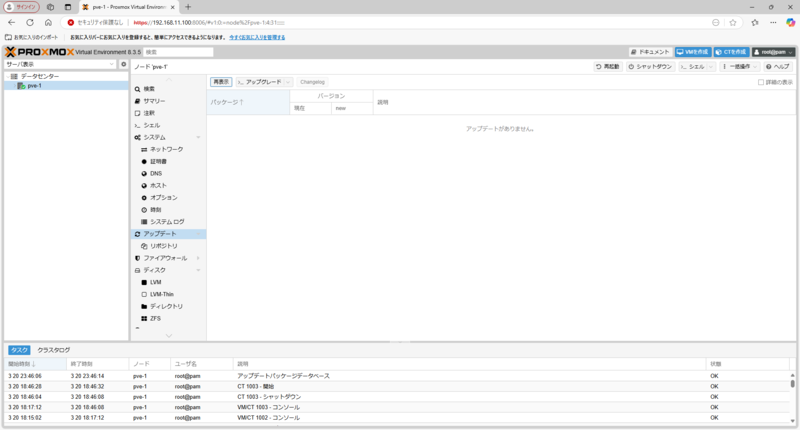Open the 一括操作 bulk actions dropdown
The width and height of the screenshot is (800, 430).
(x=739, y=66)
